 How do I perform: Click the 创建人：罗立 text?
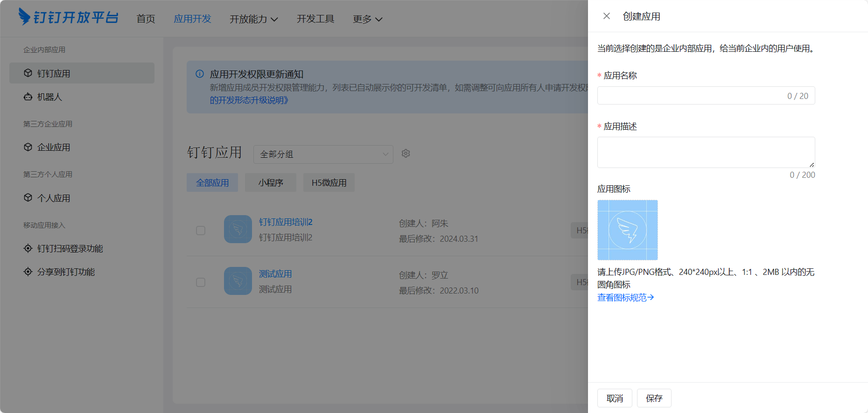tap(424, 275)
